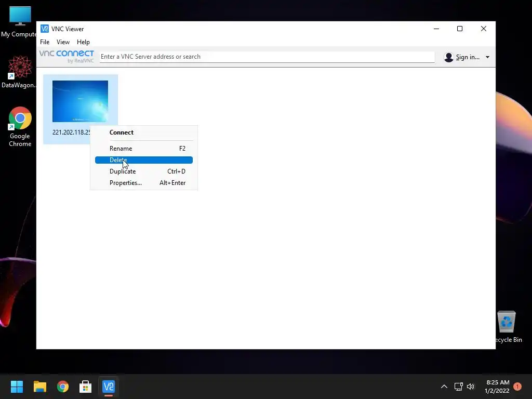Viewport: 532px width, 399px height.
Task: Click the VNC Connect by RealVNC logo
Action: (x=66, y=56)
